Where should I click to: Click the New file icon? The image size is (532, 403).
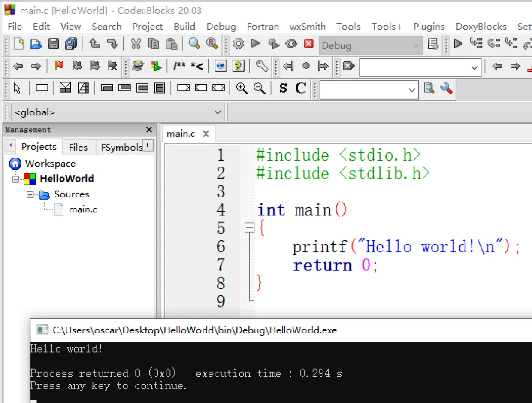(19, 44)
